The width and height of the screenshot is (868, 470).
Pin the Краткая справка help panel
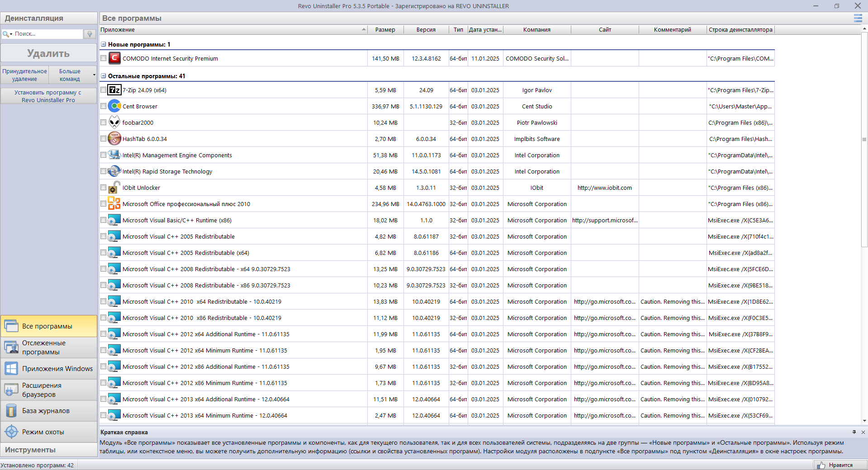tap(854, 432)
